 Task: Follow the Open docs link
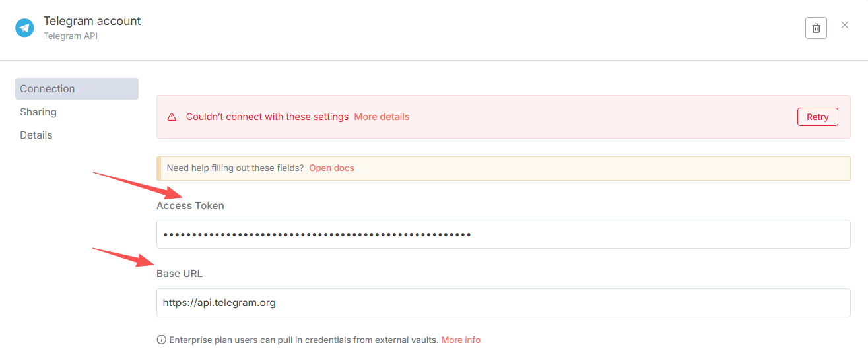point(331,168)
